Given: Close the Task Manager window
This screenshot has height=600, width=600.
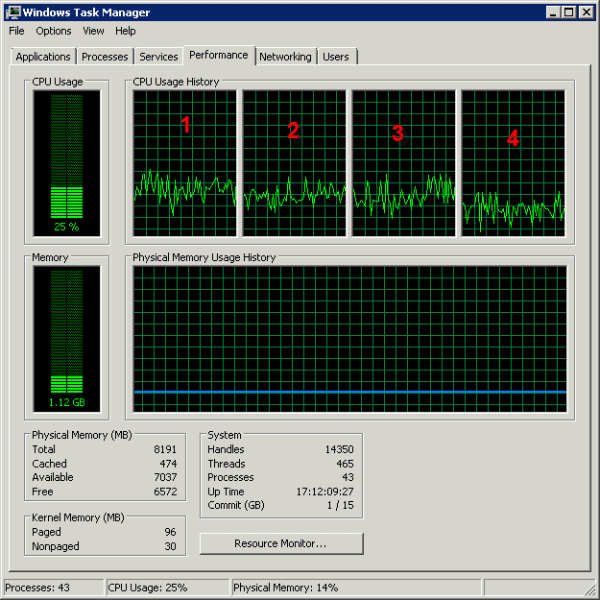Looking at the screenshot, I should click(x=586, y=12).
